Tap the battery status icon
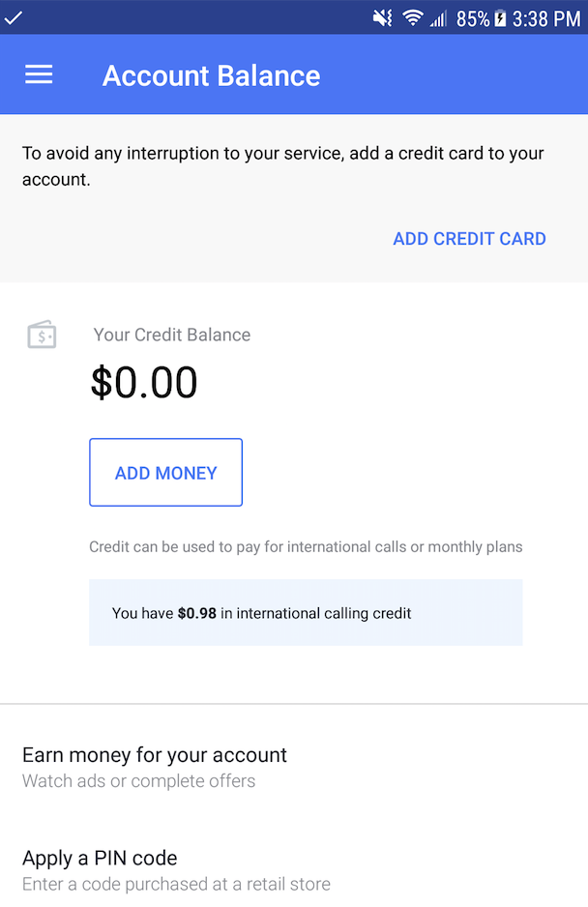The width and height of the screenshot is (588, 907). 501,17
